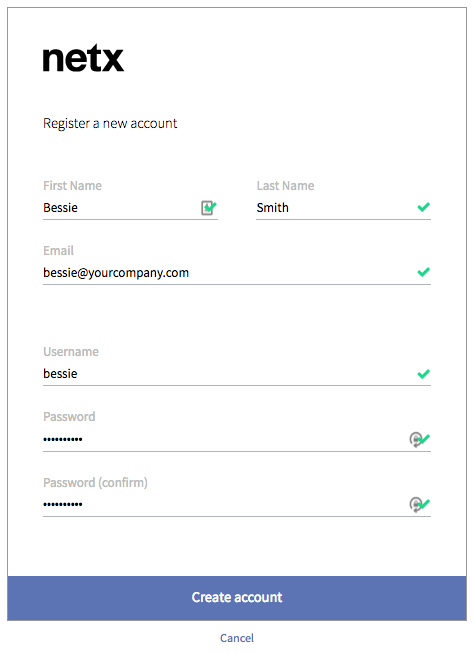The width and height of the screenshot is (475, 653).
Task: Click the autofill contact icon in First Name
Action: click(207, 207)
